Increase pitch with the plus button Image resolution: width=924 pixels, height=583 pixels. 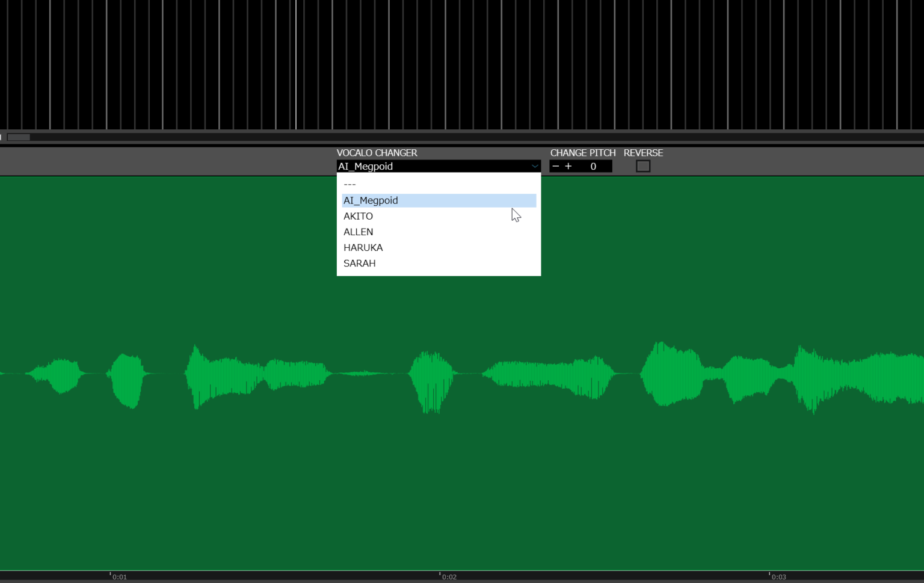pyautogui.click(x=568, y=167)
